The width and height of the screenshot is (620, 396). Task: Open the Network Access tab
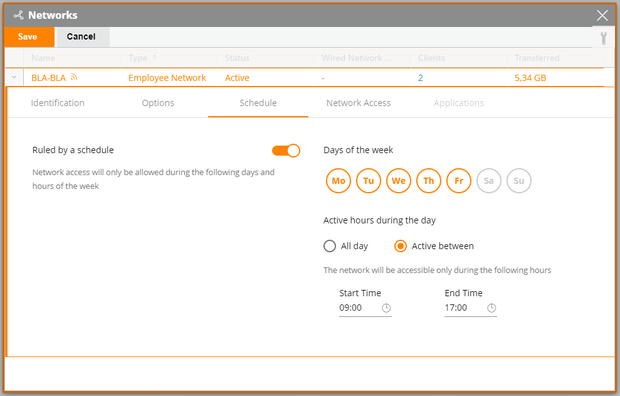pyautogui.click(x=358, y=103)
